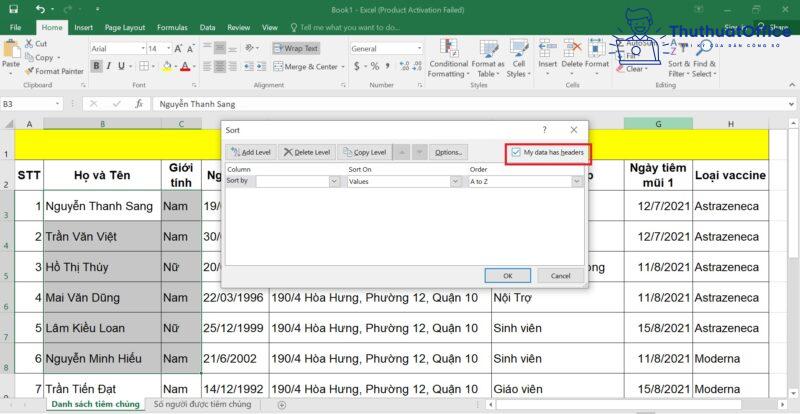
Task: Select the Format Painter brush
Action: pos(29,71)
